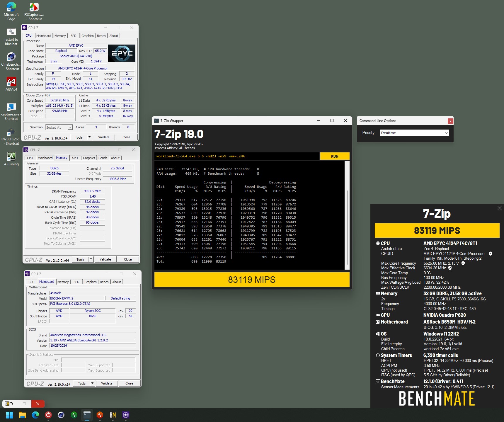Open SPD tab in top CPU-Z window

pyautogui.click(x=74, y=36)
